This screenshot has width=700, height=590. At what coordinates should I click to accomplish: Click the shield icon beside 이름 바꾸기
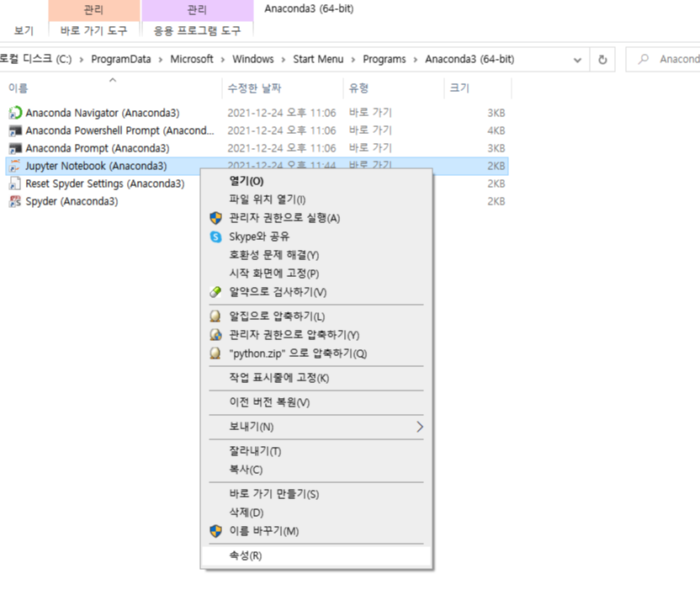click(x=215, y=531)
